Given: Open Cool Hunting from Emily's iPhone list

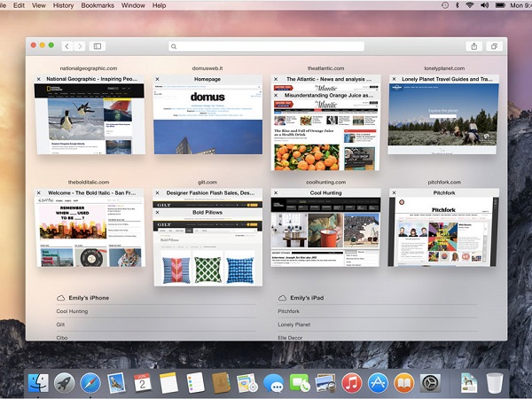Looking at the screenshot, I should point(72,311).
